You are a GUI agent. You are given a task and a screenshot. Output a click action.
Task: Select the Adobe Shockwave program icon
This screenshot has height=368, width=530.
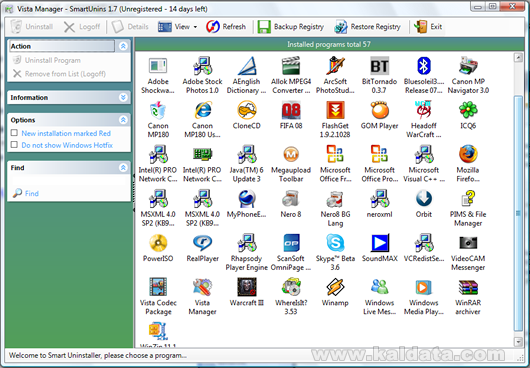[158, 66]
